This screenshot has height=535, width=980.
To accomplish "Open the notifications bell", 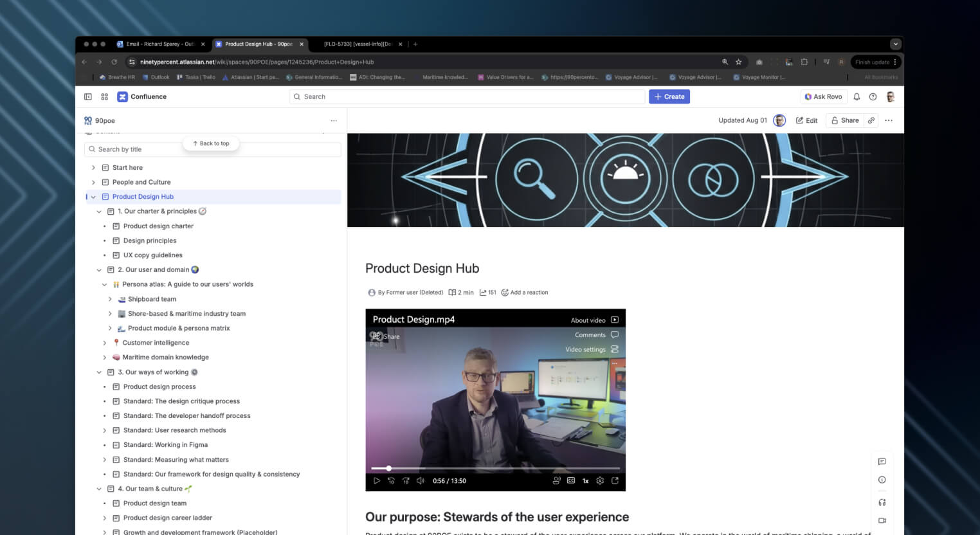I will point(857,96).
